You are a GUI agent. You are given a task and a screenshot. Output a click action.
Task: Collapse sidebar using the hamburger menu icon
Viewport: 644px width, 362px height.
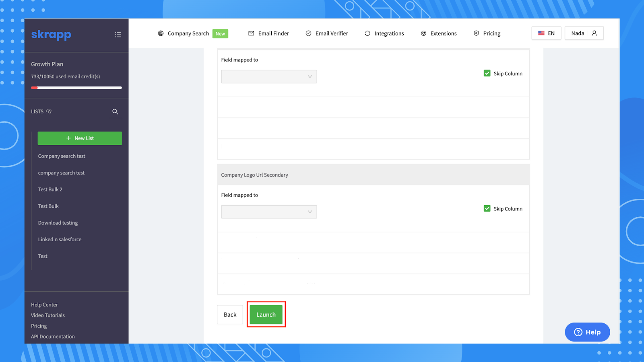click(x=118, y=35)
